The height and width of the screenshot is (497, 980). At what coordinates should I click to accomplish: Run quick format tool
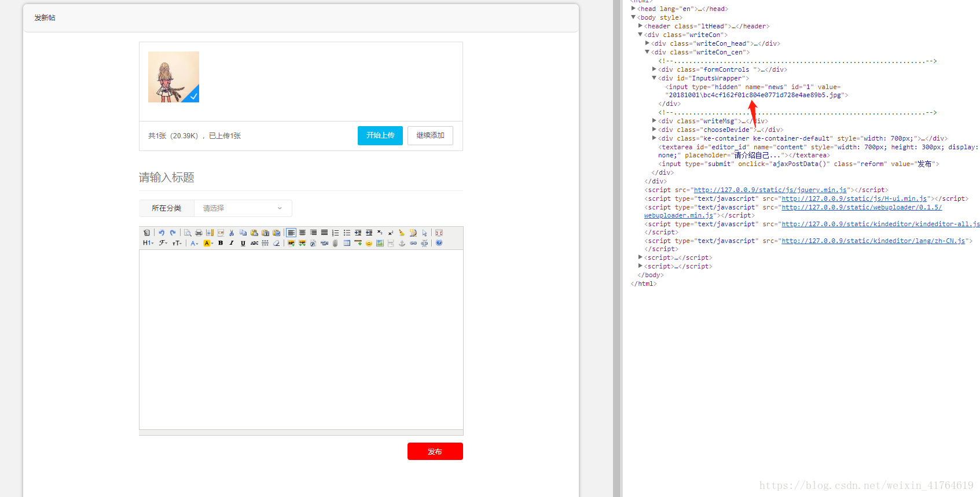(x=413, y=233)
